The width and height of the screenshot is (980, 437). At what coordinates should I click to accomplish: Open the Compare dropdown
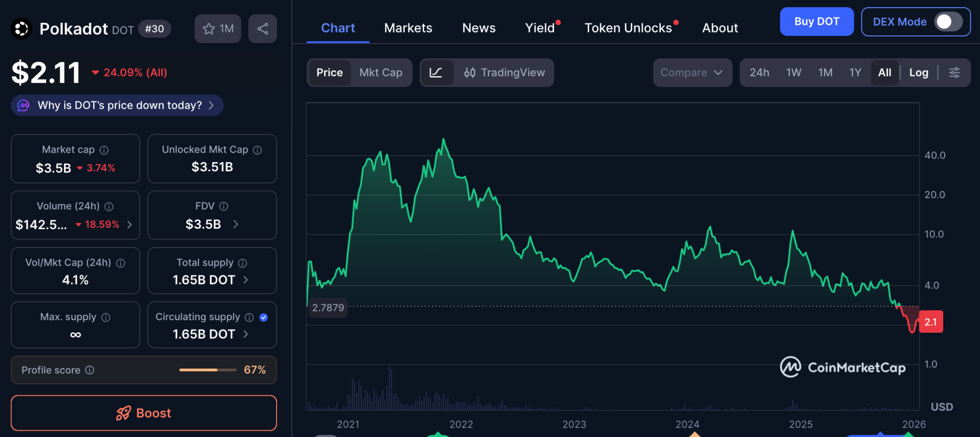(691, 73)
